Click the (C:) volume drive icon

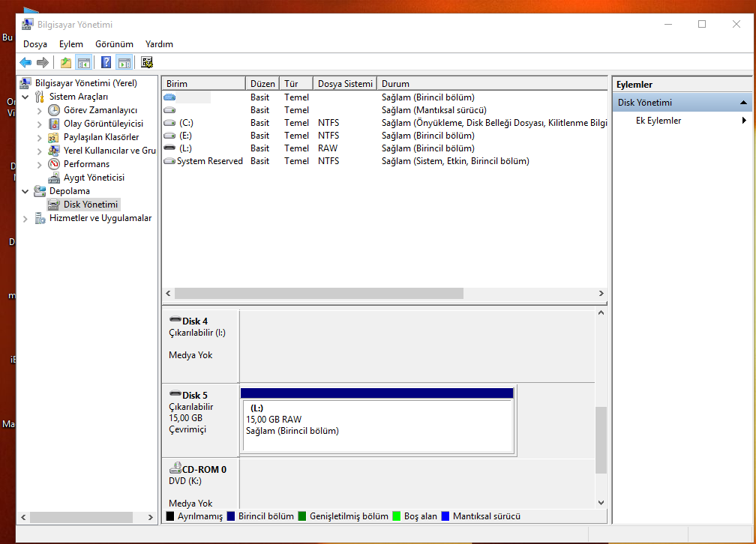point(169,123)
